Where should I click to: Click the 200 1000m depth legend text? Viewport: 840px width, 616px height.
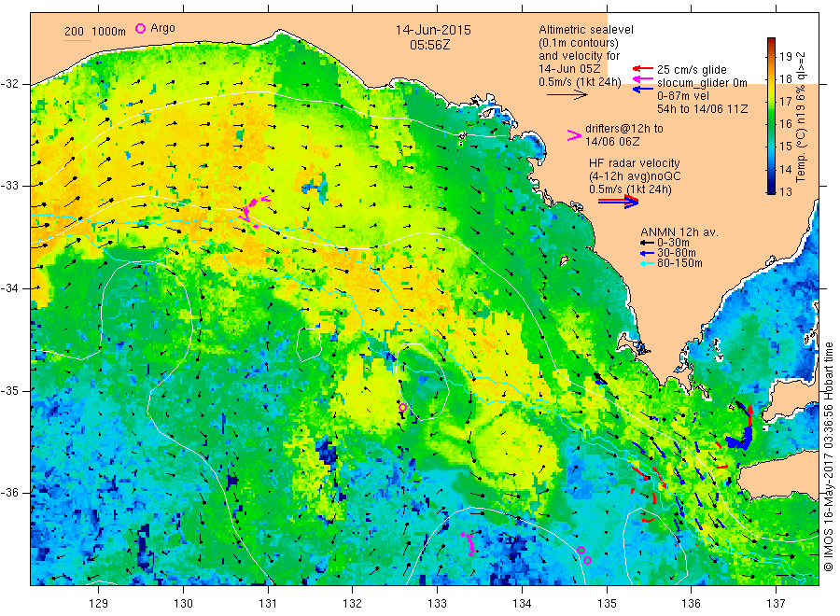(x=95, y=32)
